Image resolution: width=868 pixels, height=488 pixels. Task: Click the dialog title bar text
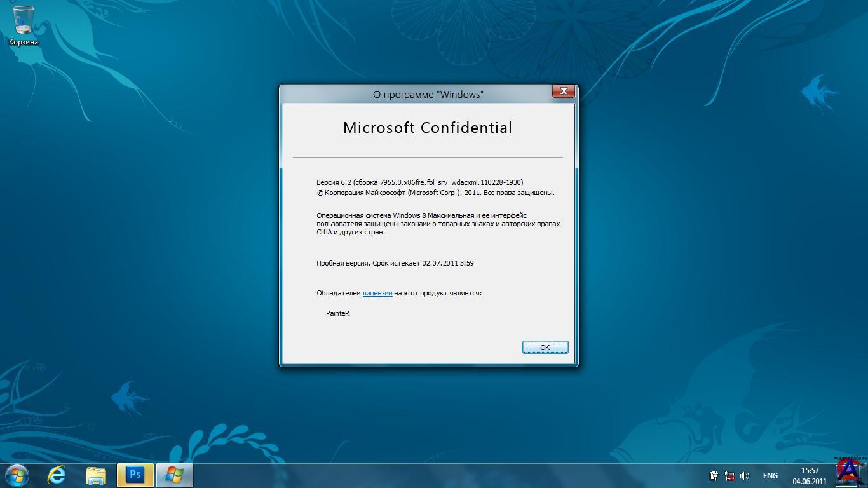428,95
